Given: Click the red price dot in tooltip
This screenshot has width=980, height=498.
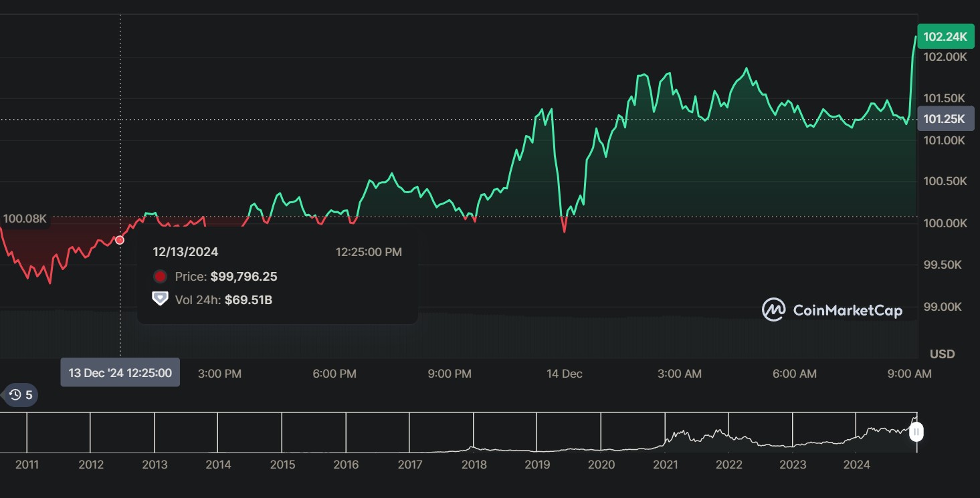Looking at the screenshot, I should [x=160, y=277].
